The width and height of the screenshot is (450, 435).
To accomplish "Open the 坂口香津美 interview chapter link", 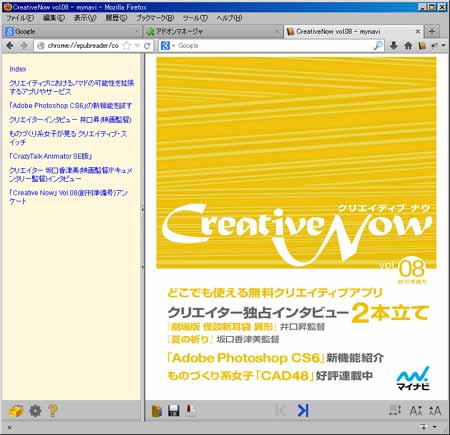I will pos(70,174).
